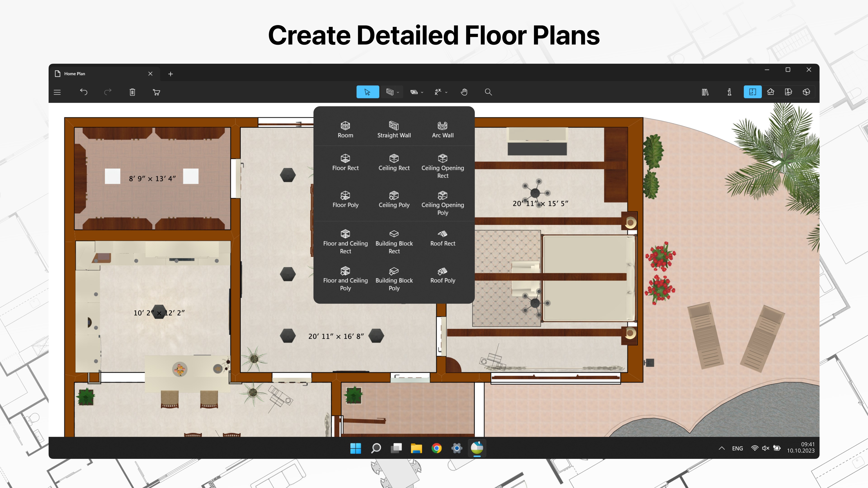Expand the floor tools dropdown arrow
The height and width of the screenshot is (488, 868).
click(x=422, y=92)
